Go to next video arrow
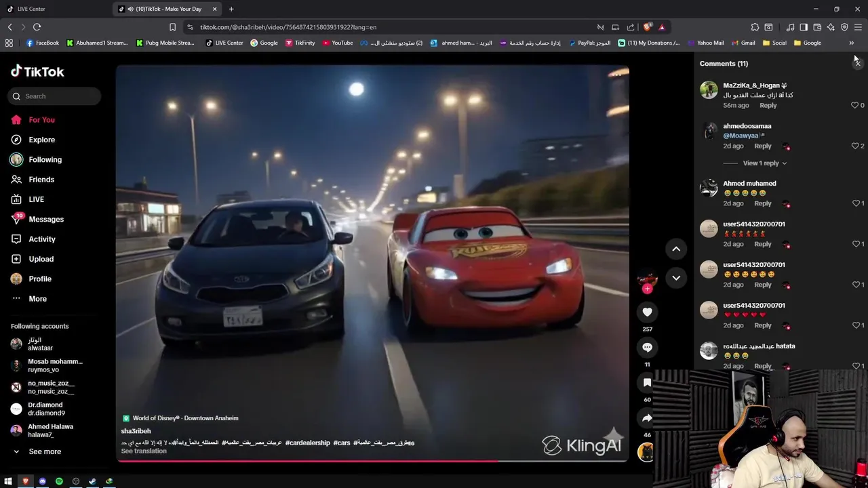The width and height of the screenshot is (868, 488). pyautogui.click(x=676, y=278)
